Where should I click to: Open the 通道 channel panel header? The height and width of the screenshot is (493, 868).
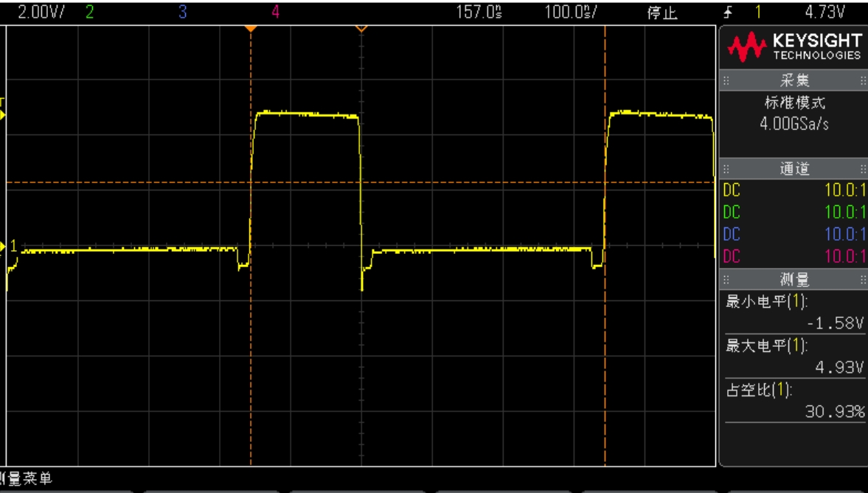(x=794, y=170)
